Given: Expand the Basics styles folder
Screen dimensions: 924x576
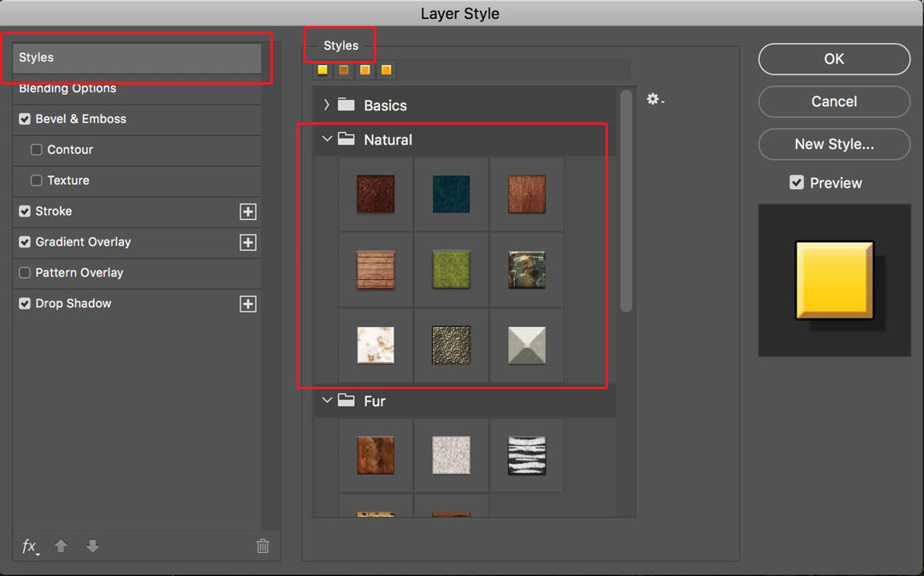Looking at the screenshot, I should point(327,105).
